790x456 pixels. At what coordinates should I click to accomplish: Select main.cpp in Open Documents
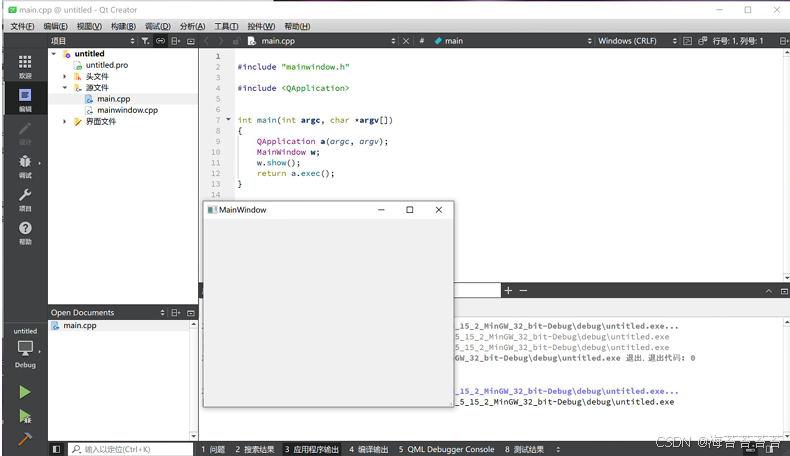coord(80,325)
